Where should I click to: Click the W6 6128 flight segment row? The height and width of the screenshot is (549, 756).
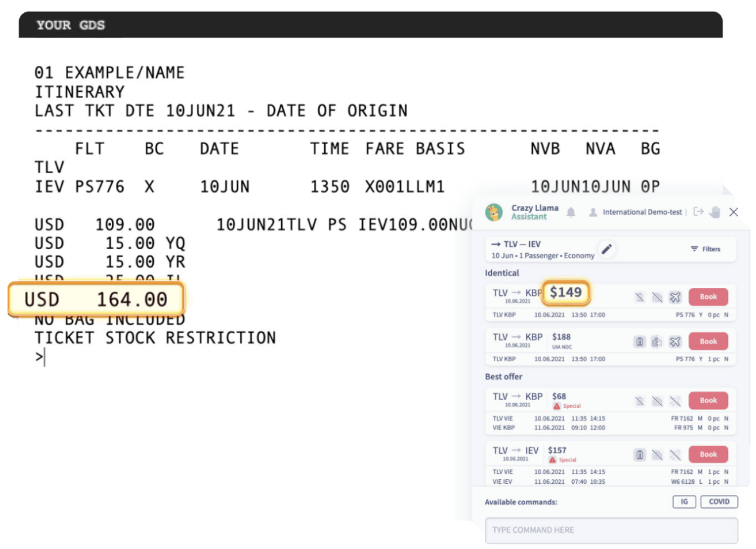pos(610,481)
